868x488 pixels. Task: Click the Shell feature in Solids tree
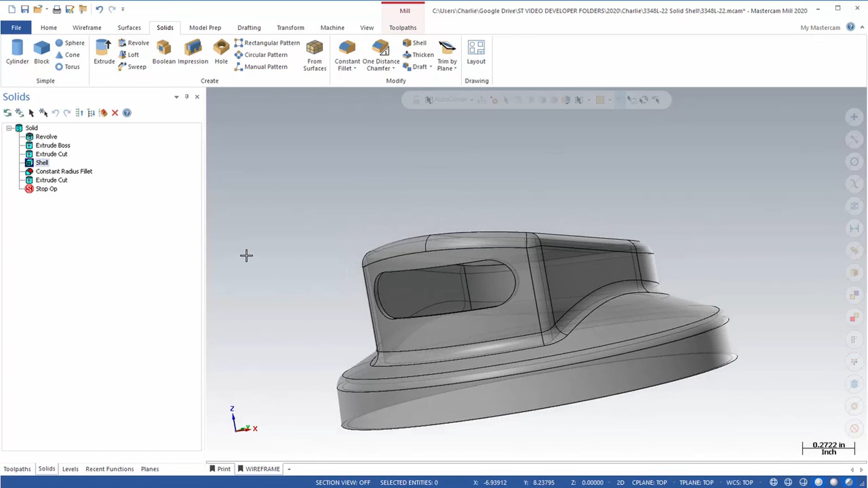[41, 162]
